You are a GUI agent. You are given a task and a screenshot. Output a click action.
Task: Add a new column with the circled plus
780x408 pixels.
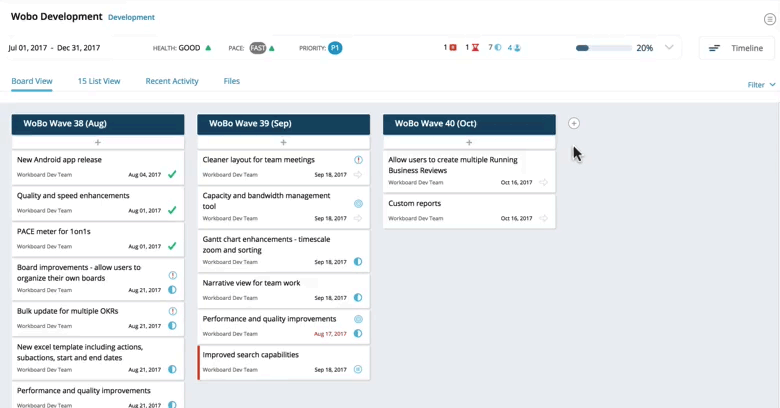(x=574, y=123)
